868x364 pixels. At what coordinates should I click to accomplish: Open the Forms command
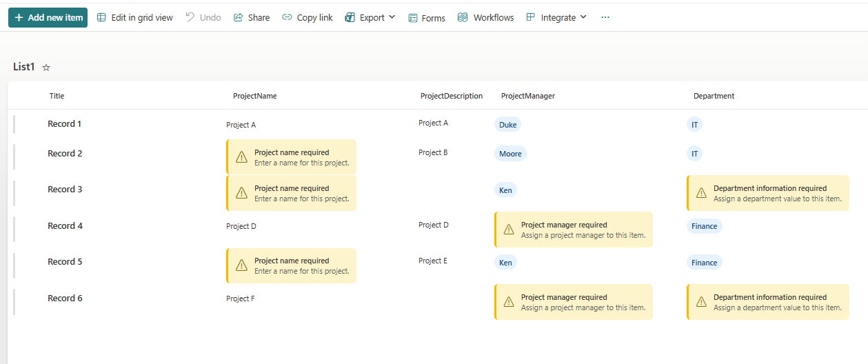click(427, 18)
